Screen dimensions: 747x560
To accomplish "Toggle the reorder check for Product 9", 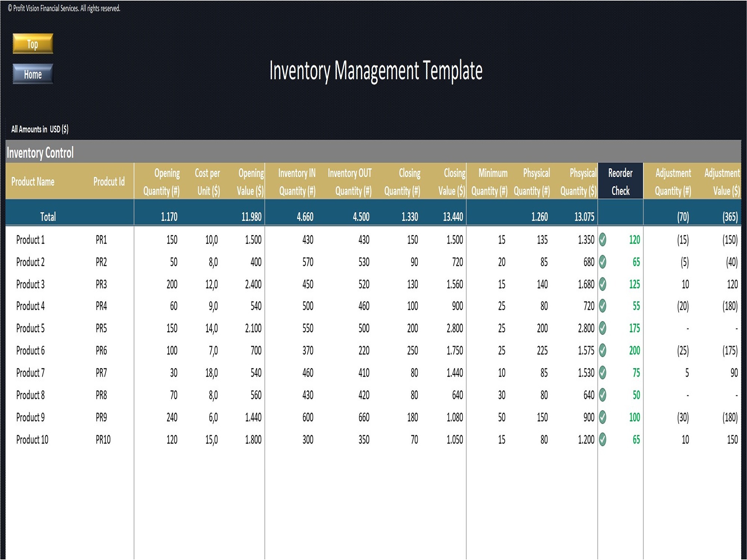I will coord(603,417).
